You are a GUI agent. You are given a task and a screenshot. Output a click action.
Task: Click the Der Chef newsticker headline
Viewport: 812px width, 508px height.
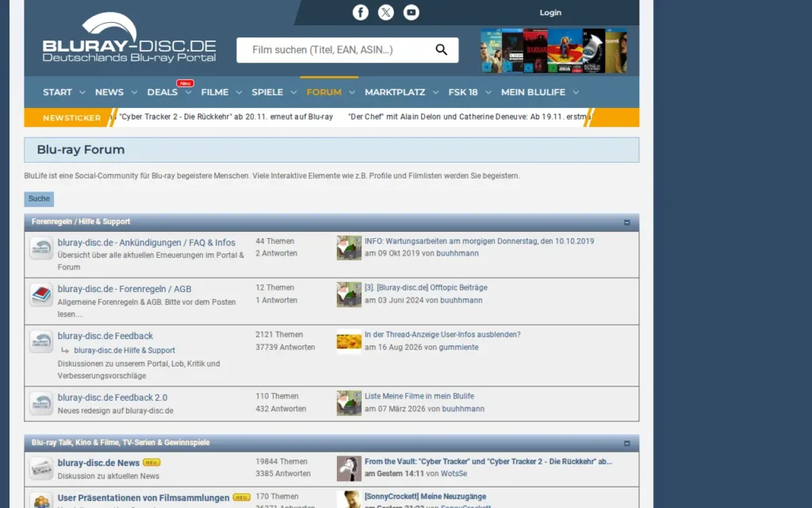pyautogui.click(x=468, y=117)
